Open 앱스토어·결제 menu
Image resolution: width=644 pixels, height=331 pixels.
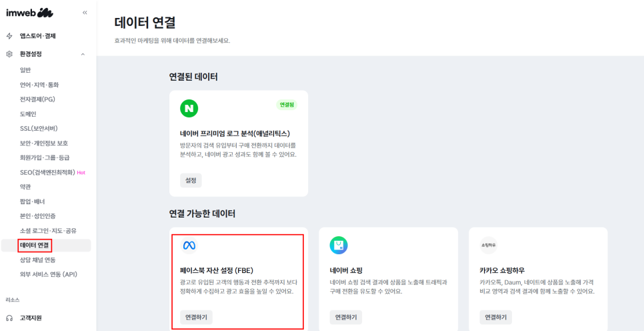(x=38, y=36)
